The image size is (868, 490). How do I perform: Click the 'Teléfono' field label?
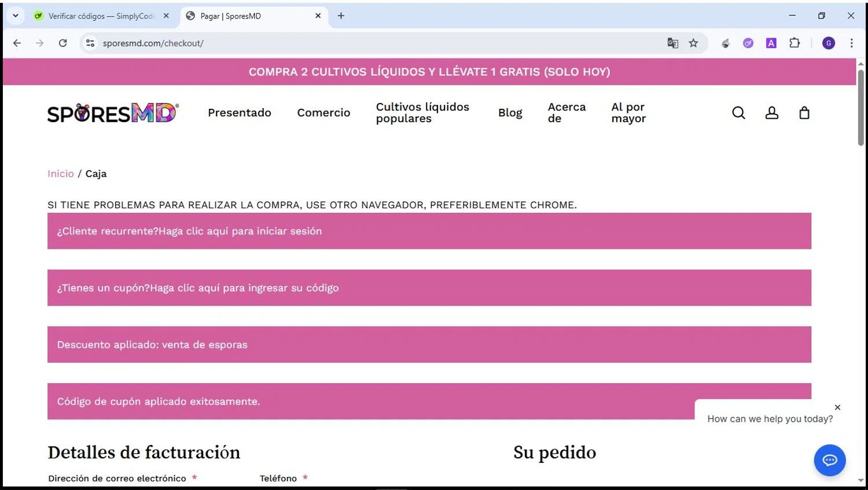[278, 478]
